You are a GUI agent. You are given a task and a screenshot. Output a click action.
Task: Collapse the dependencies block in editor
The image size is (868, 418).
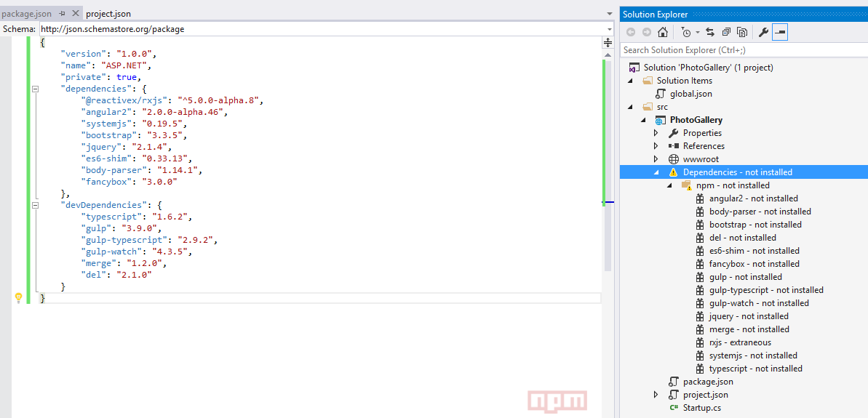click(34, 89)
